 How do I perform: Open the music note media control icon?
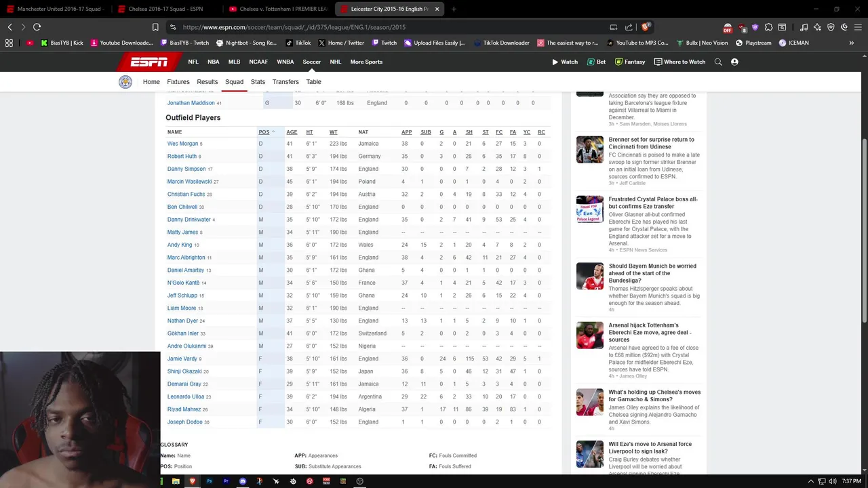pyautogui.click(x=804, y=27)
